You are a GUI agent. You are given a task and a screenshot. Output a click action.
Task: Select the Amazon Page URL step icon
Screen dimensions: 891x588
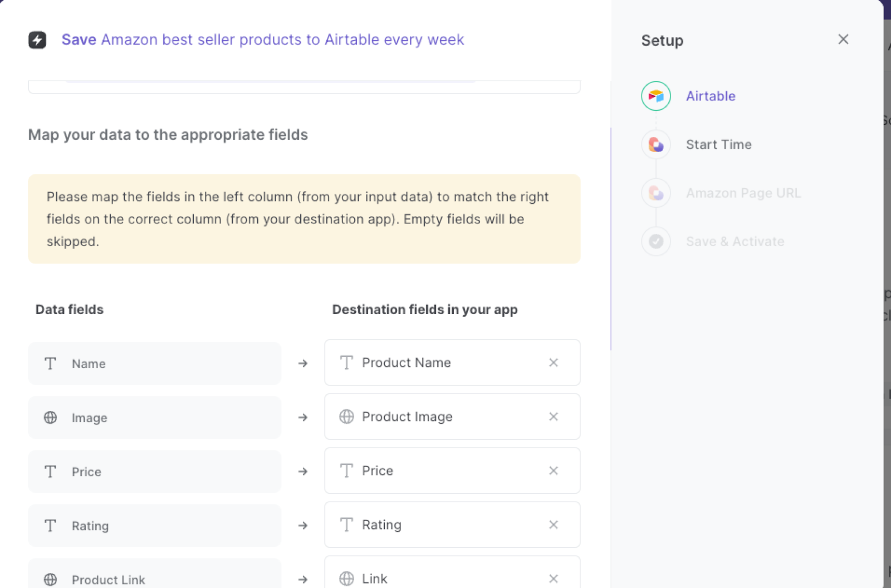tap(656, 193)
